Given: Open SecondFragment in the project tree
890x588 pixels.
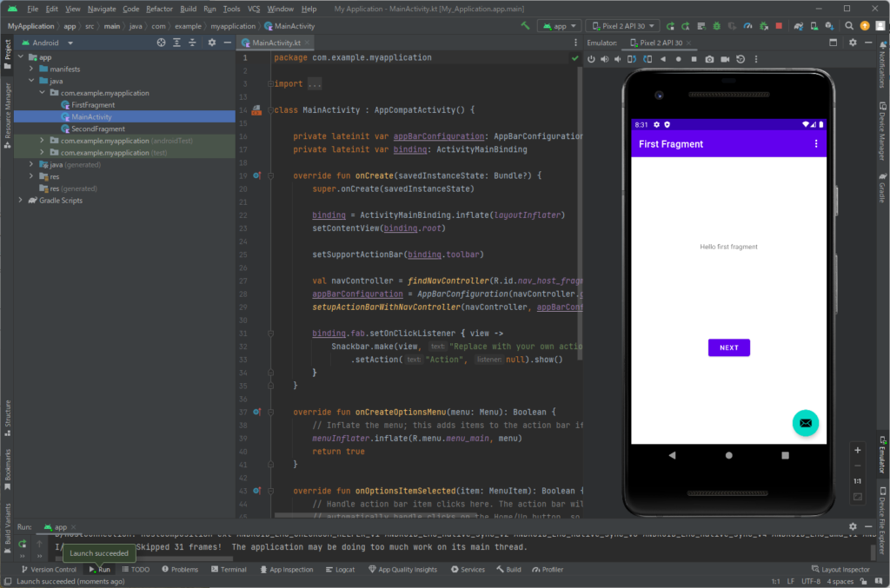Looking at the screenshot, I should [97, 129].
